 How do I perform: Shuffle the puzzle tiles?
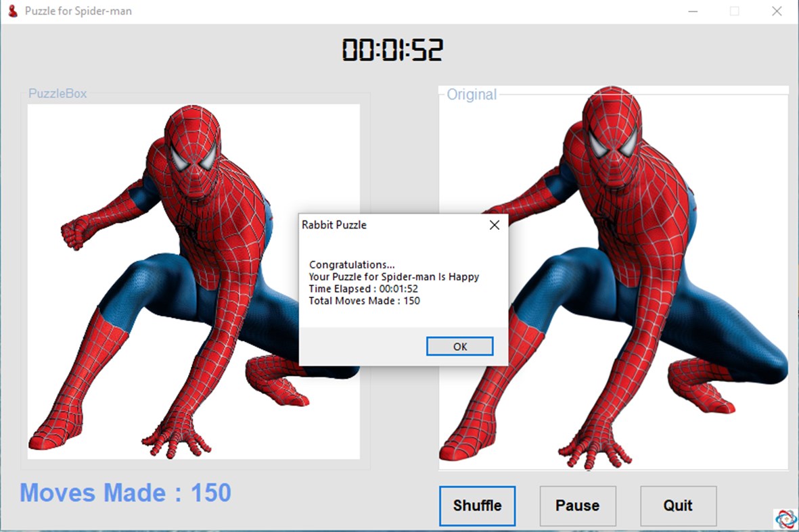pos(477,506)
